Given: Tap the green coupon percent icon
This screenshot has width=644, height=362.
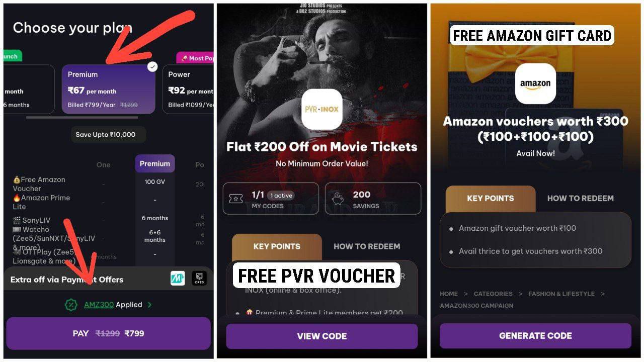Looking at the screenshot, I should (71, 305).
